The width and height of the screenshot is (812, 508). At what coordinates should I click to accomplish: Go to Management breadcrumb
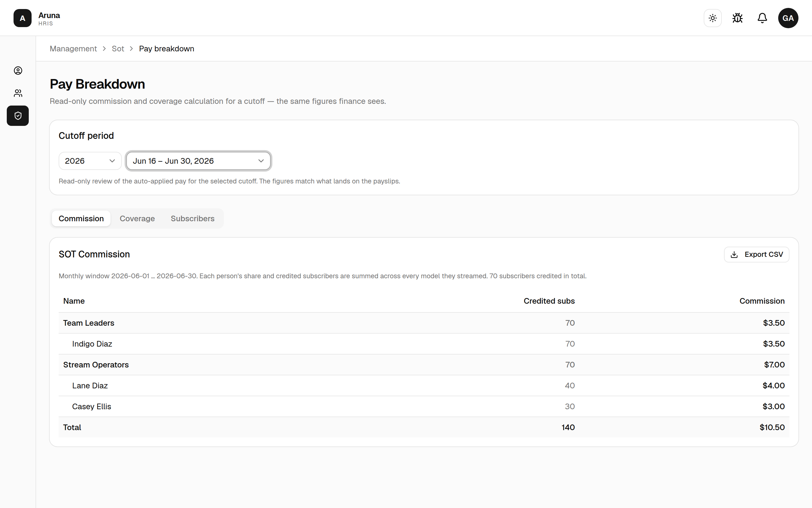(x=73, y=49)
